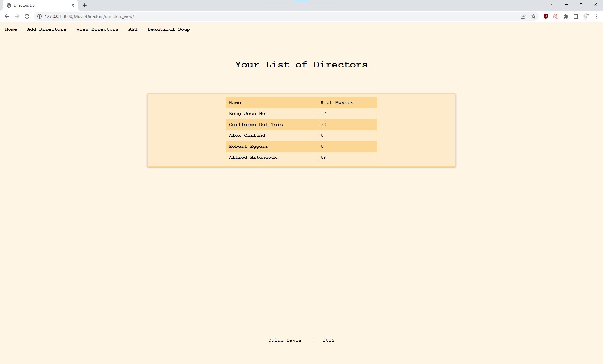Open the uBlock Origin extension

point(546,16)
